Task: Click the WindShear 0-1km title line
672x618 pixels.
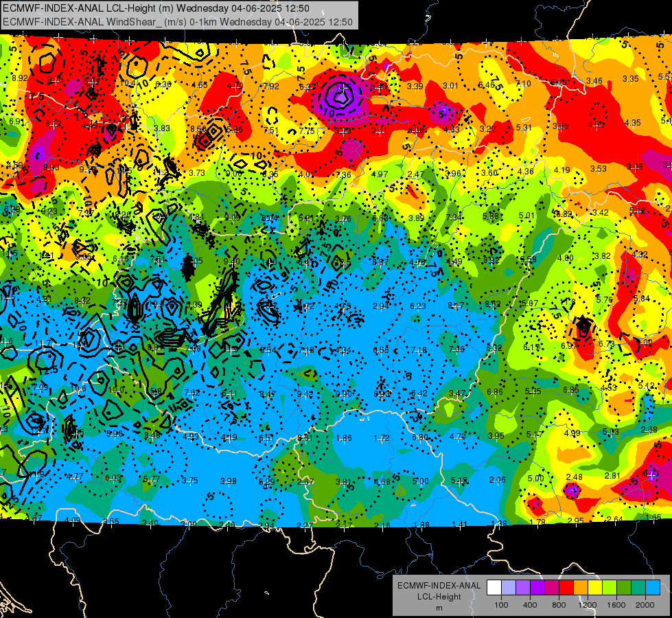Action: coord(177,22)
